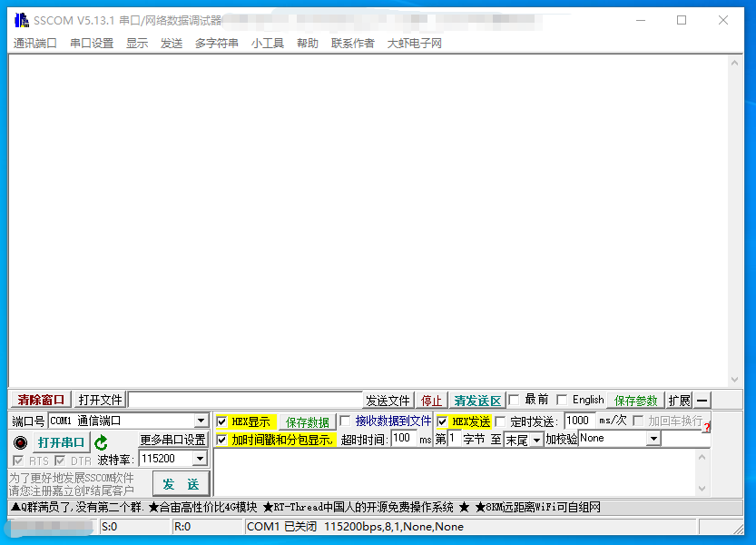Click the minus collapse panel button

coord(702,401)
